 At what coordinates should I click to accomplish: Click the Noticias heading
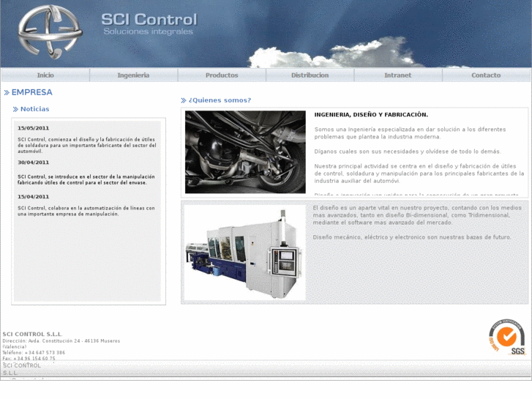click(x=35, y=109)
